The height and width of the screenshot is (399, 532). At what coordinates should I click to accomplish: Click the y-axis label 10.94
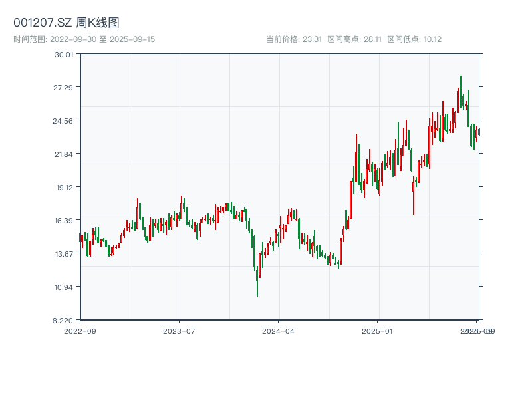pyautogui.click(x=64, y=287)
